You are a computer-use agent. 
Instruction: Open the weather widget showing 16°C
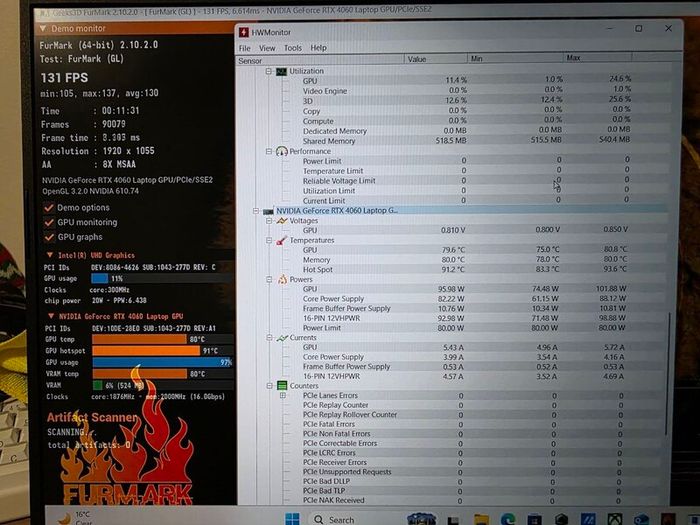pos(77,518)
